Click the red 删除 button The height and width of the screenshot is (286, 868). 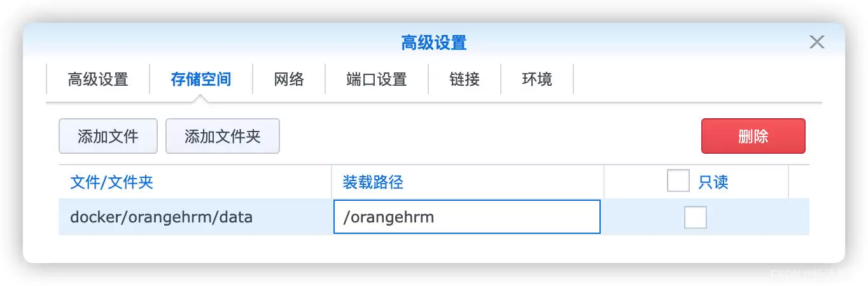click(753, 136)
